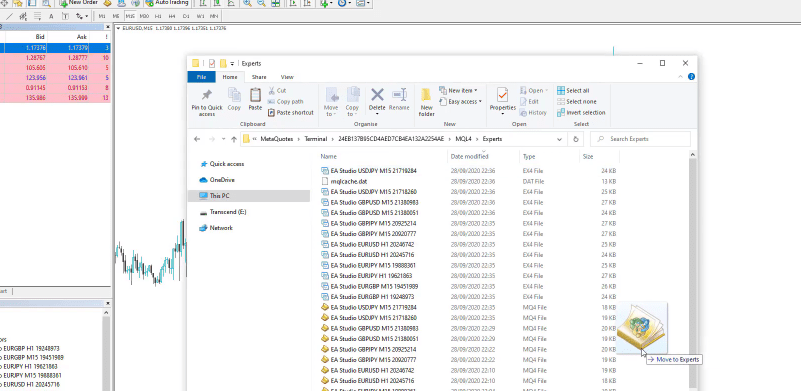The image size is (801, 391).
Task: Expand the Properties dropdown arrow
Action: pyautogui.click(x=502, y=114)
